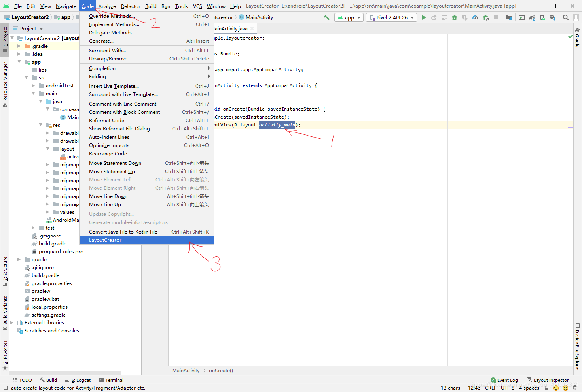This screenshot has width=582, height=392.
Task: Click the Stop square icon
Action: [x=496, y=17]
